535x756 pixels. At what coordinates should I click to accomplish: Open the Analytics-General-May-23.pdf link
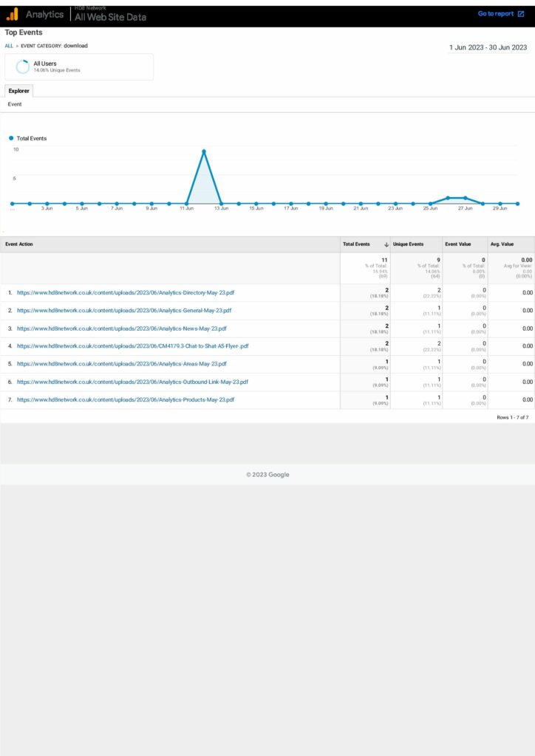click(x=124, y=311)
